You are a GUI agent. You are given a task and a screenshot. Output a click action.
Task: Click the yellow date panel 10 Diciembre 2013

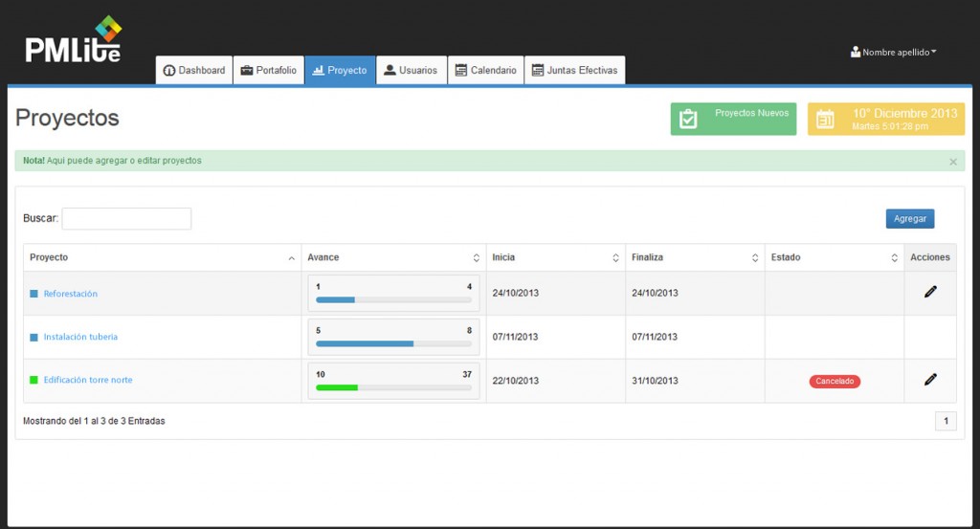pos(885,119)
